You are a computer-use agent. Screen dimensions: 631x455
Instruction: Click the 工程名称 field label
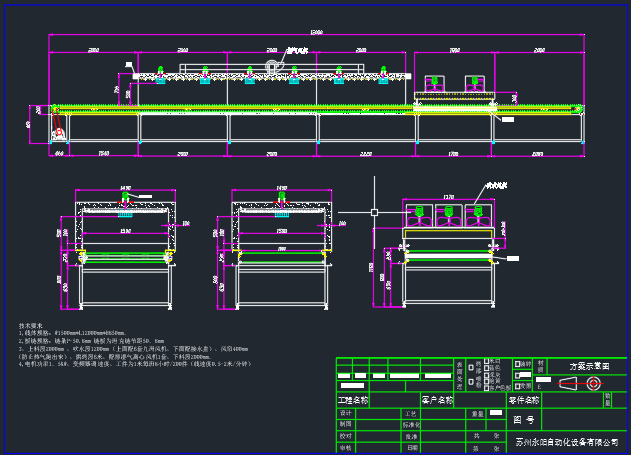click(352, 399)
